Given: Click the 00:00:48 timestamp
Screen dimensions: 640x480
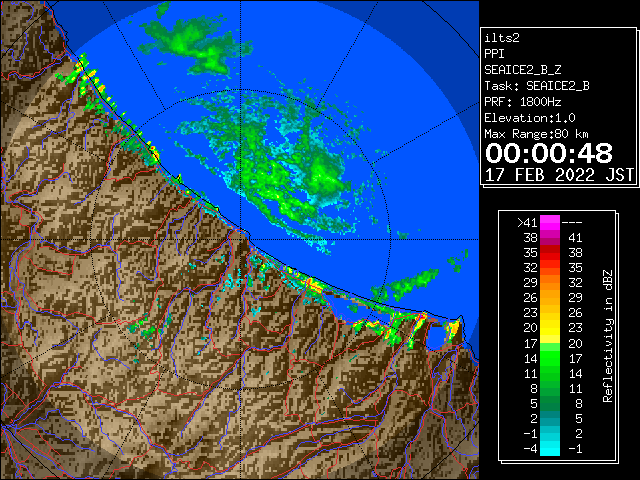Looking at the screenshot, I should (x=549, y=153).
